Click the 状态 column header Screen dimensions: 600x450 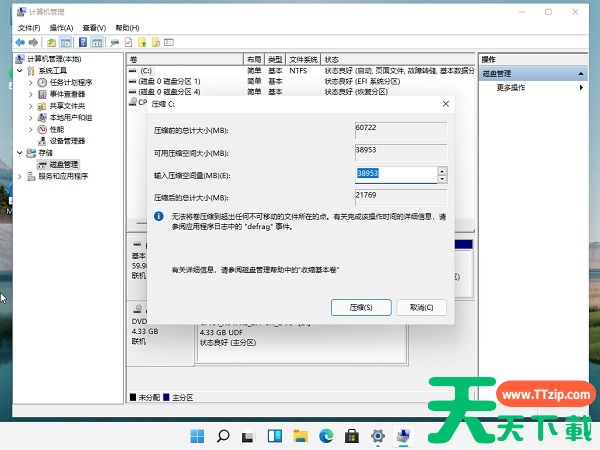click(397, 59)
